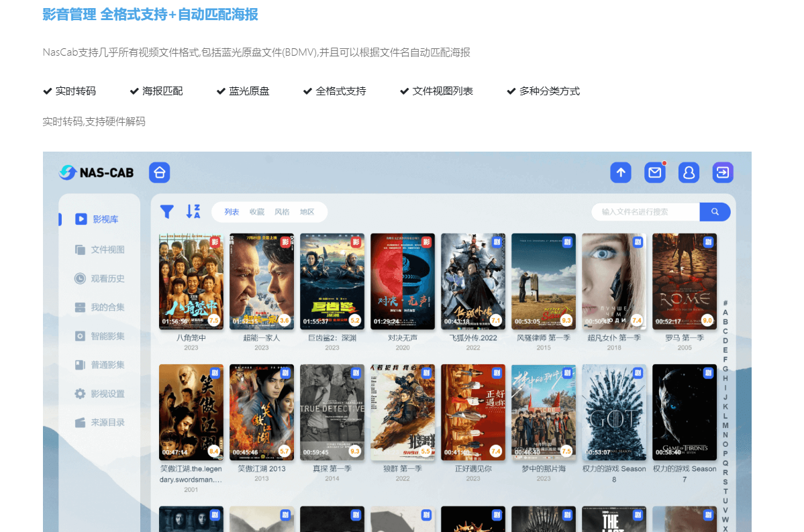
Task: Jump to letter G in the index
Action: [725, 369]
